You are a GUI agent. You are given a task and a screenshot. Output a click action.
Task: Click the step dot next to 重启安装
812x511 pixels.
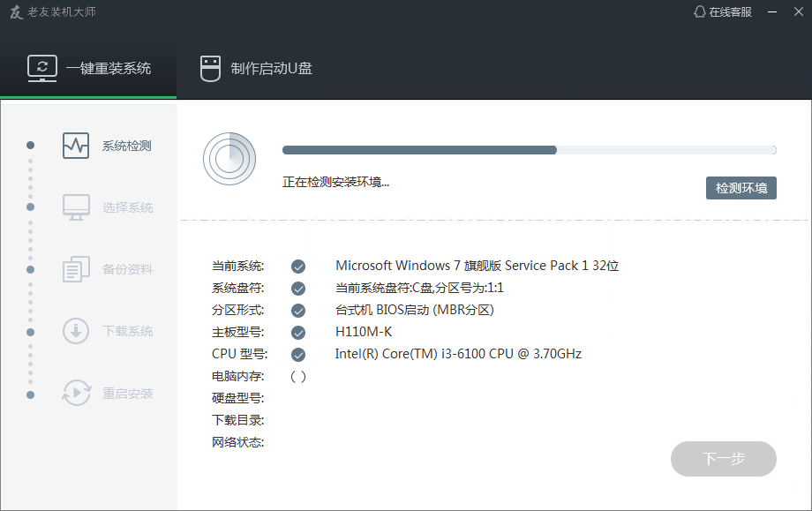click(x=31, y=395)
